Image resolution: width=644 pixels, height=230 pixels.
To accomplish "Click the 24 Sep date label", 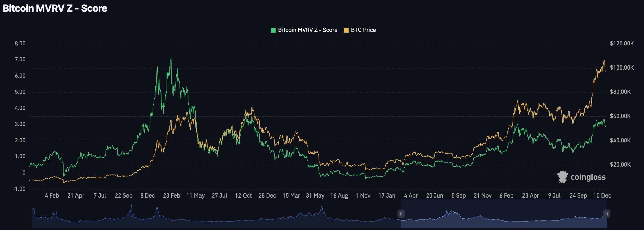I will [x=578, y=196].
